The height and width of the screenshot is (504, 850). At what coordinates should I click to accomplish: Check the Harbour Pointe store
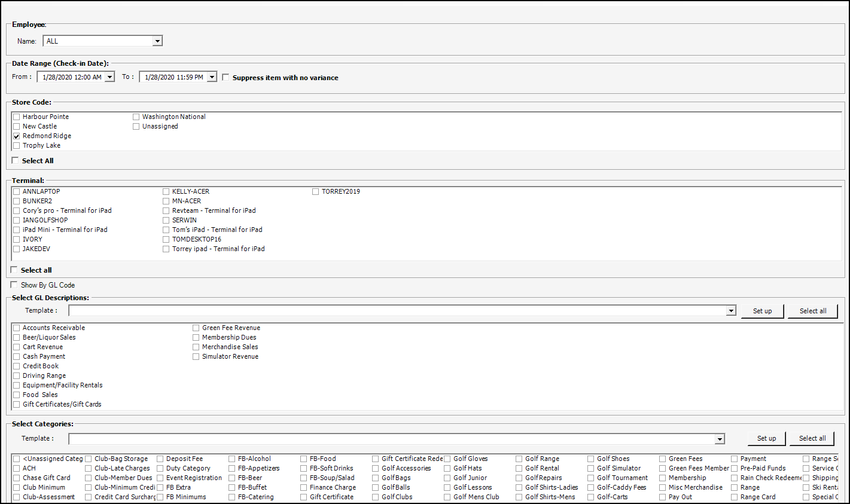[x=17, y=117]
